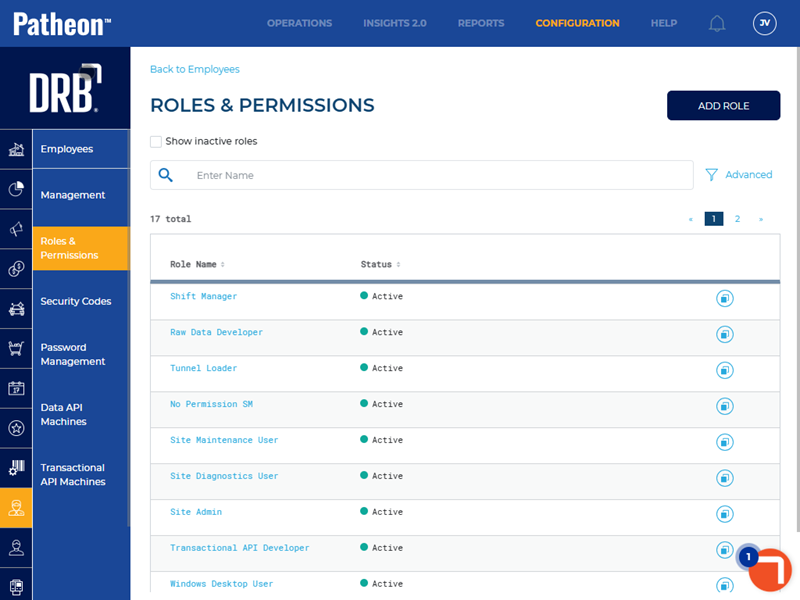
Task: Open the Operations menu
Action: (299, 23)
